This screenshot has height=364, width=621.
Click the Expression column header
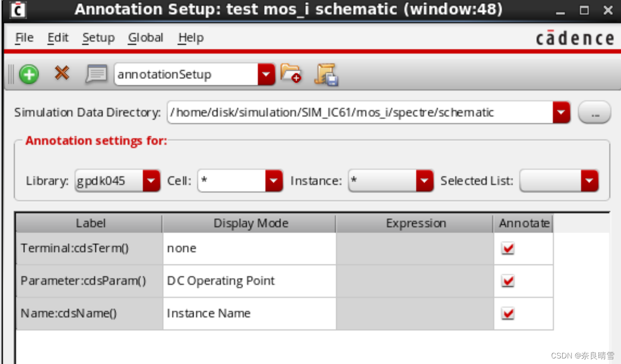coord(415,223)
